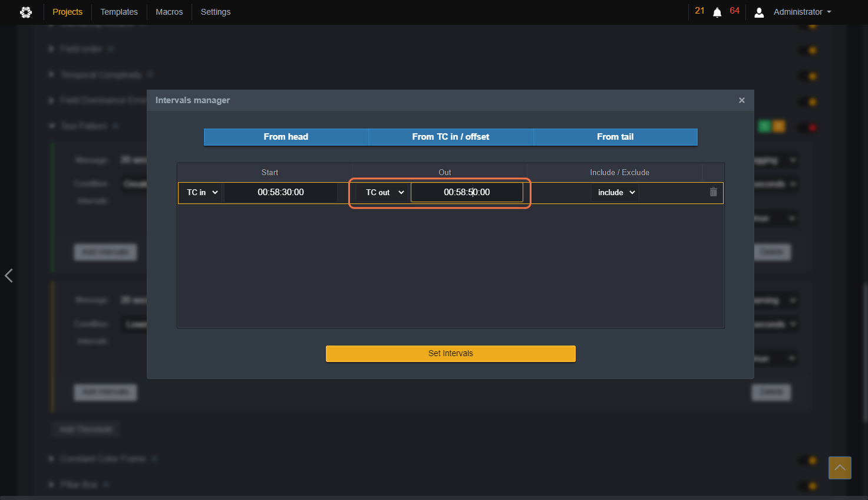Open the Settings menu
Screen dimensions: 868x500
pos(216,12)
